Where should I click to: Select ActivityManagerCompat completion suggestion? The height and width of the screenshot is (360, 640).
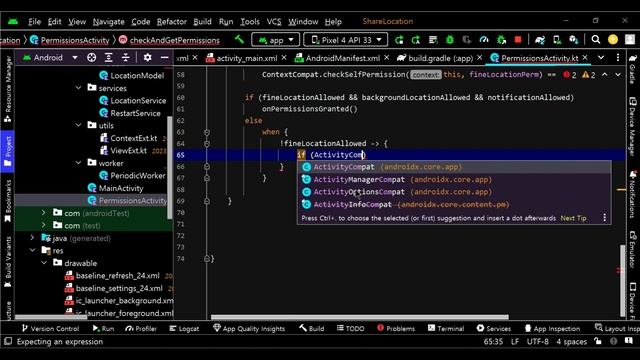454,180
